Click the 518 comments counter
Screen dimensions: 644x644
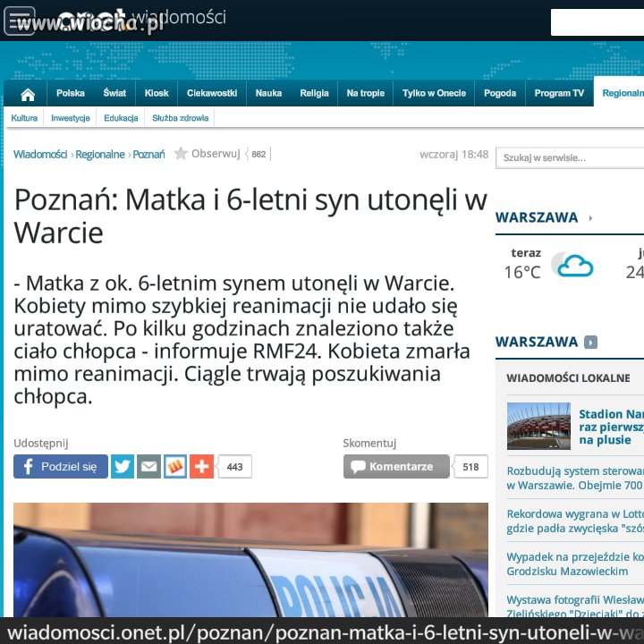(470, 467)
